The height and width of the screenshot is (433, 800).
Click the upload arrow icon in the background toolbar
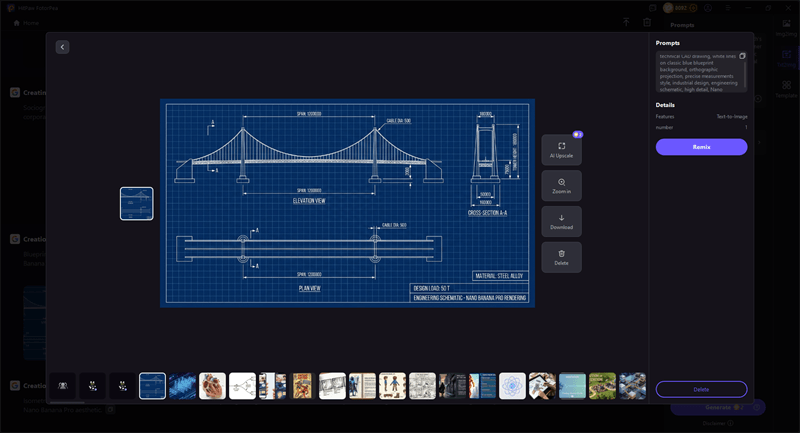pyautogui.click(x=626, y=22)
